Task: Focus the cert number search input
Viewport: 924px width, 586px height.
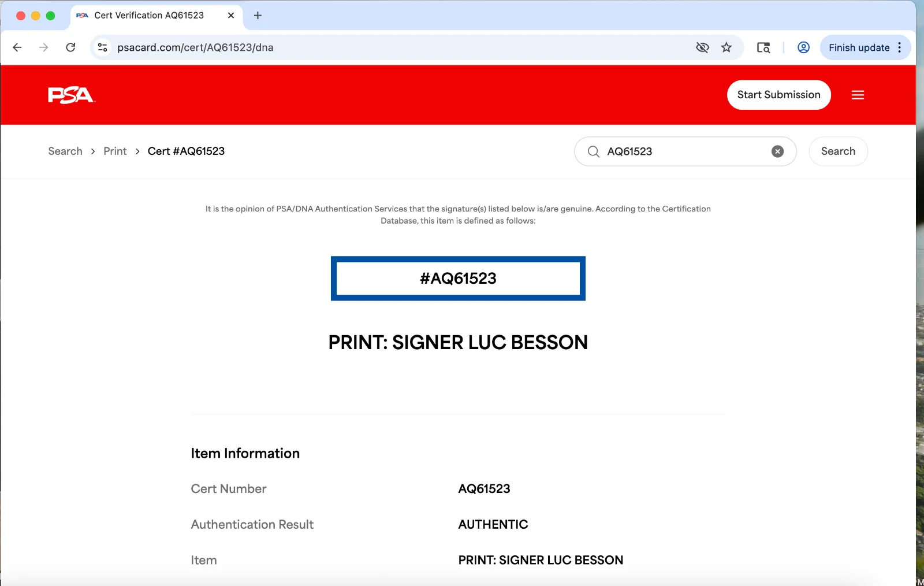Action: pos(685,151)
